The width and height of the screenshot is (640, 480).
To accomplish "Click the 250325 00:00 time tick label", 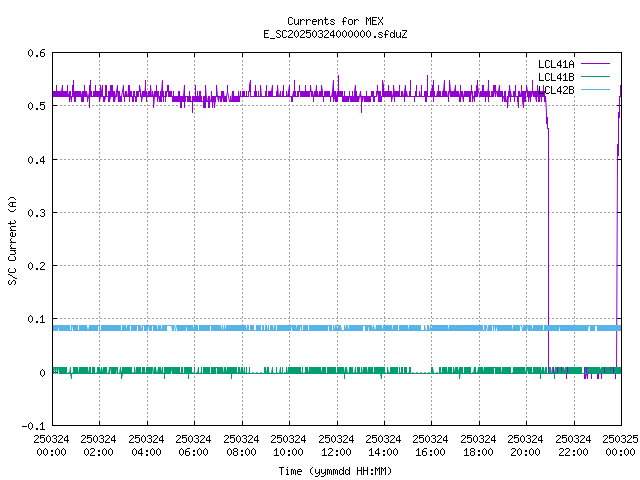I will pyautogui.click(x=620, y=446).
